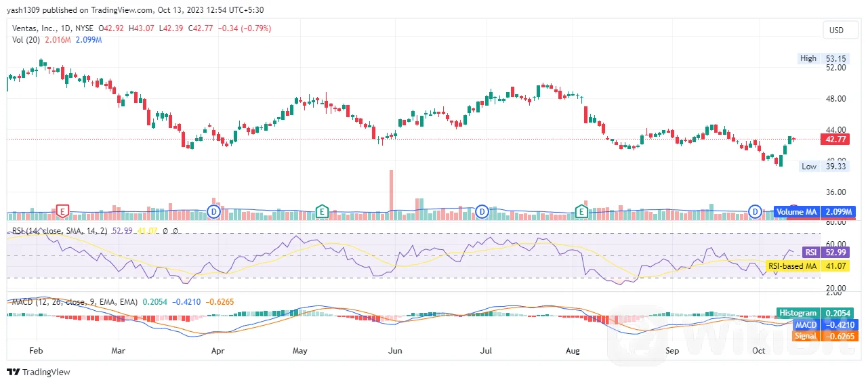Click the dividend D marker before April
Image resolution: width=868 pixels, height=384 pixels.
pos(215,211)
